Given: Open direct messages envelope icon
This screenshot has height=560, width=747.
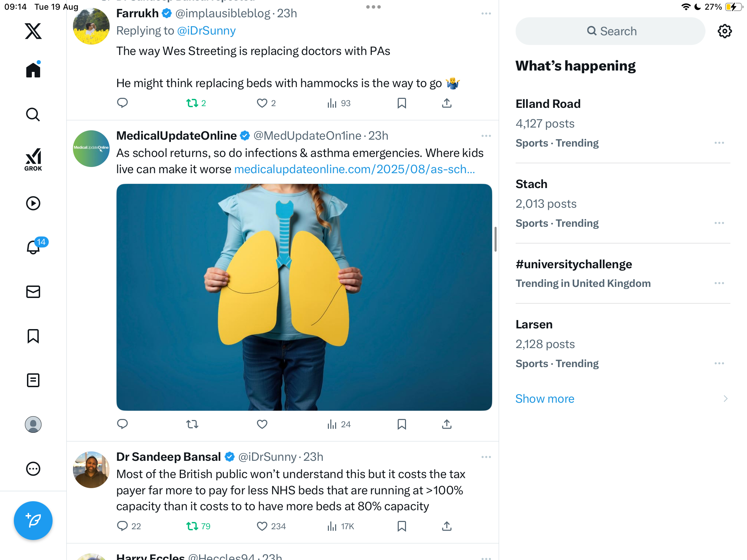Looking at the screenshot, I should (33, 292).
